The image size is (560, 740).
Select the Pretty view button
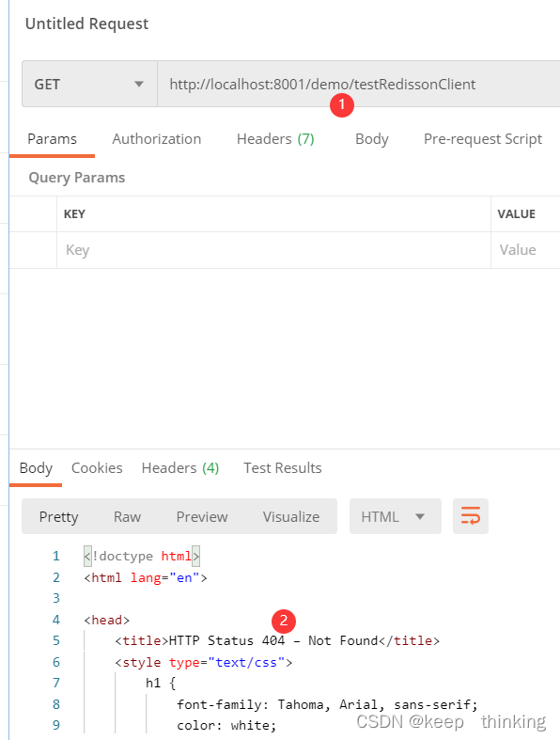coord(58,516)
